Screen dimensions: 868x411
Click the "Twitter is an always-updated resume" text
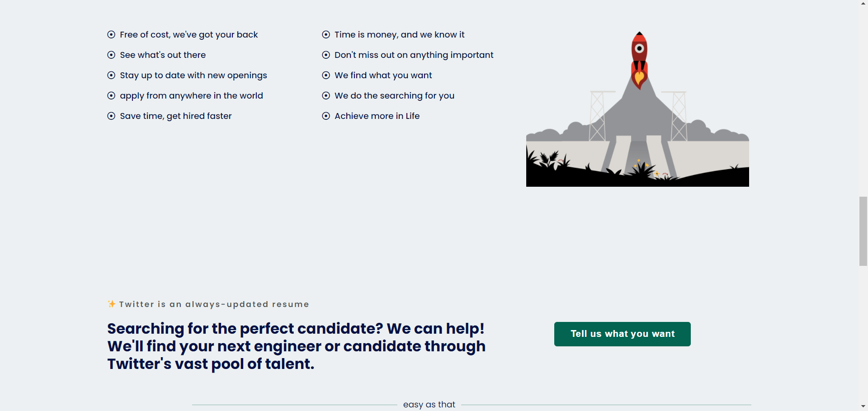click(x=213, y=304)
